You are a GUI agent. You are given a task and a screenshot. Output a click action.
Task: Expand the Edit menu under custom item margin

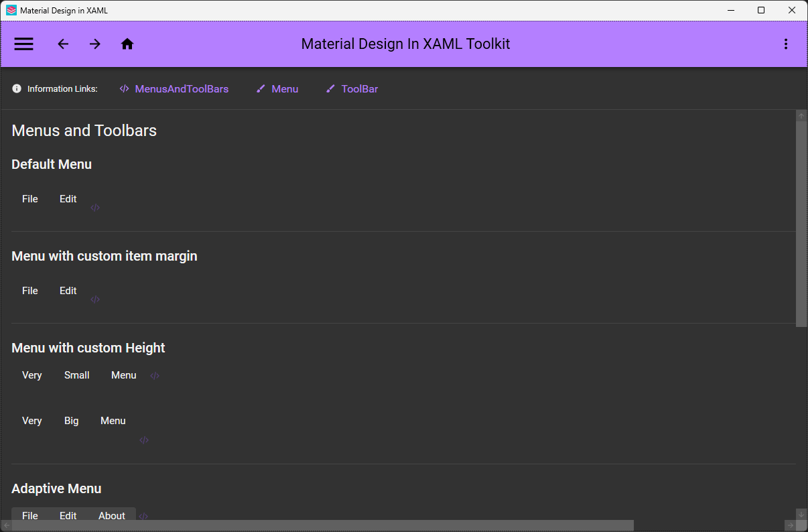68,290
